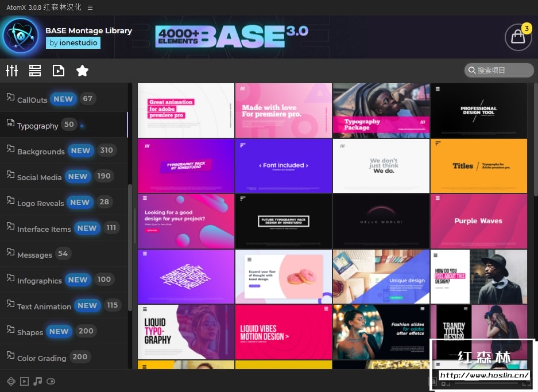Select the 'Future Typography Pack' thumbnail
The width and height of the screenshot is (538, 392).
284,221
